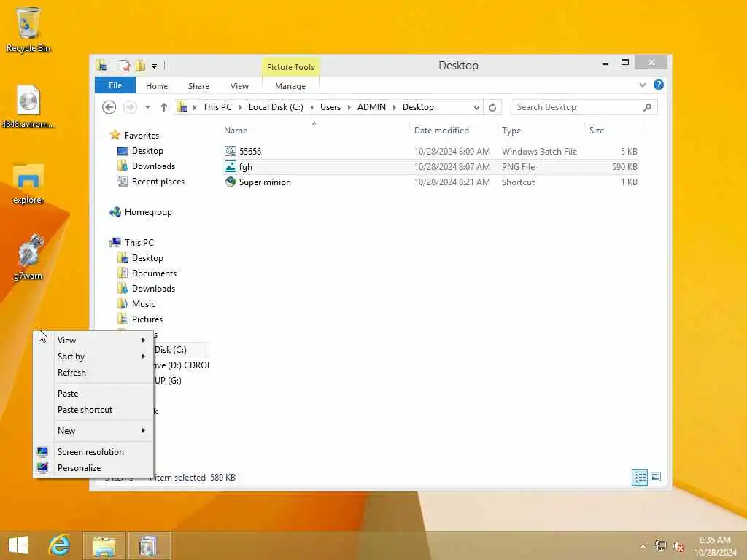This screenshot has height=560, width=747.
Task: Open the Customize Quick Access Toolbar arrow
Action: click(x=155, y=66)
